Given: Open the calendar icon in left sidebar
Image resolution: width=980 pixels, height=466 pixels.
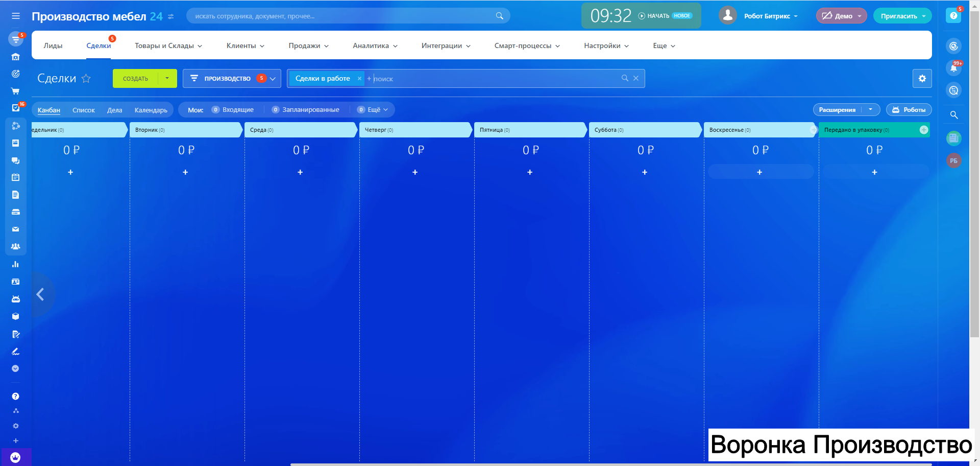Looking at the screenshot, I should click(x=16, y=177).
